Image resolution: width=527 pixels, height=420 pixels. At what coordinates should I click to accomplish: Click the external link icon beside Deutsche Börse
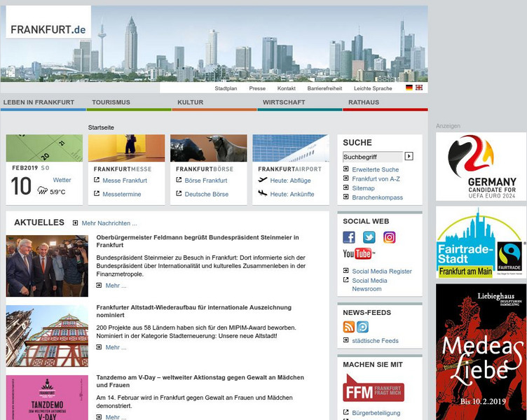(179, 193)
